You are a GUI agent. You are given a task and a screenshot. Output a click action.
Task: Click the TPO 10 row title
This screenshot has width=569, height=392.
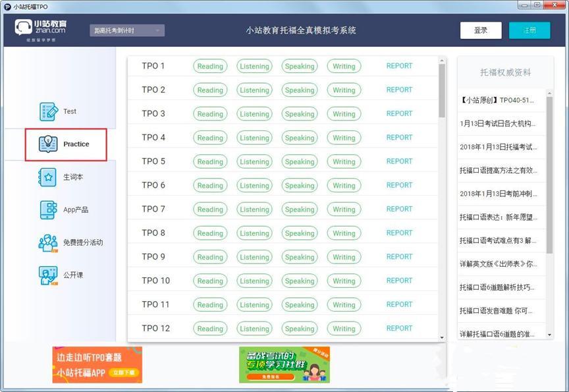tap(155, 281)
